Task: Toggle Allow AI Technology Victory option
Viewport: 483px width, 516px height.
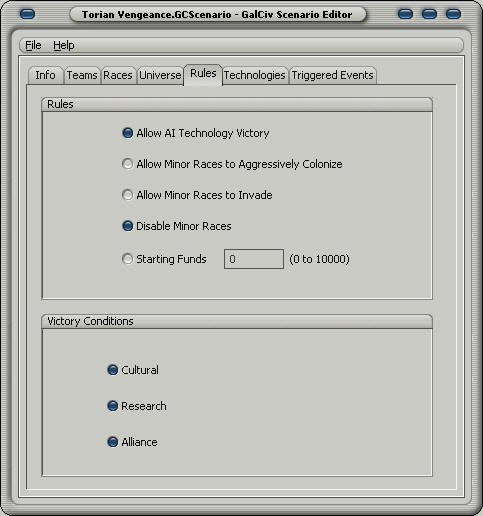Action: (127, 133)
